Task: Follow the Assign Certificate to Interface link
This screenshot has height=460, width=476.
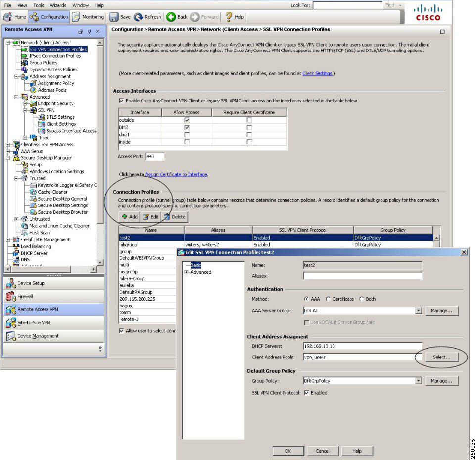Action: pos(176,174)
